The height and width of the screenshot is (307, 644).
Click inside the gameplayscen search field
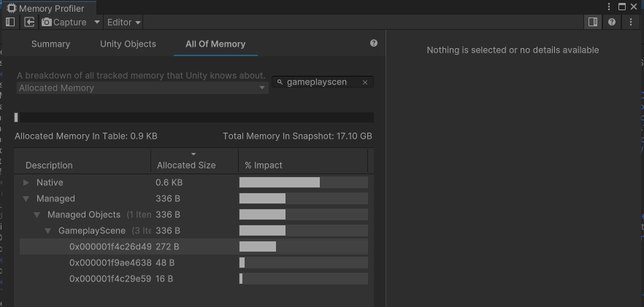pyautogui.click(x=321, y=82)
